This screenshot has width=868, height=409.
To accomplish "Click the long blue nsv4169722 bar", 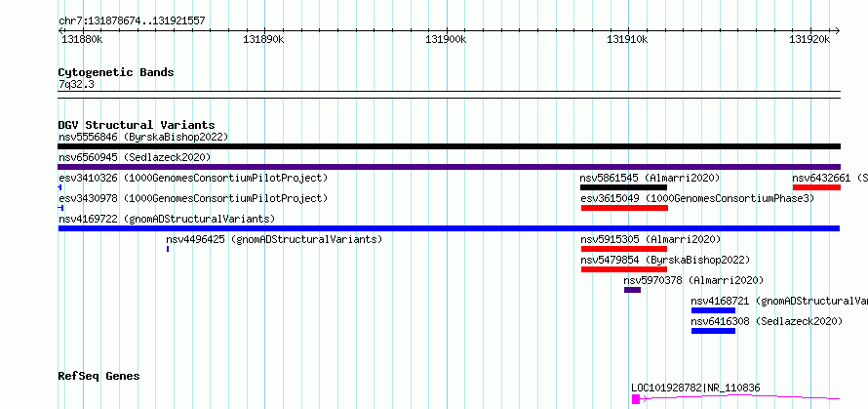I will pyautogui.click(x=449, y=228).
